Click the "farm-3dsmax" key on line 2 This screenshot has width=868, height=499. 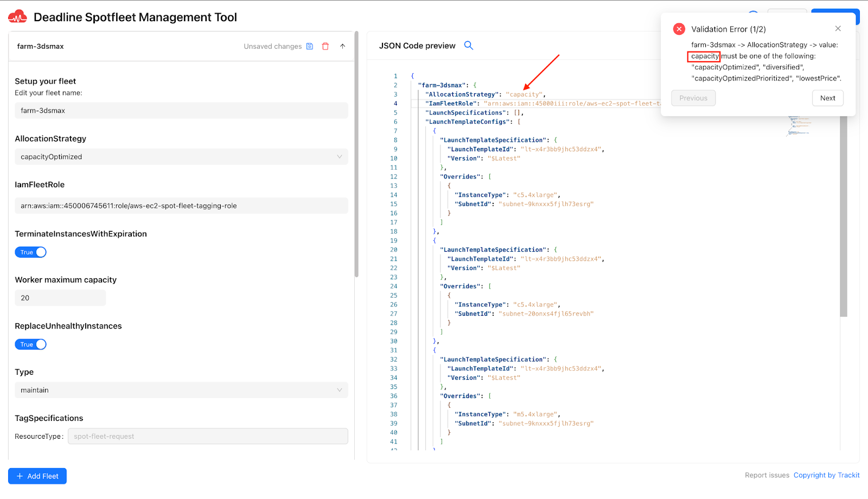coord(442,85)
